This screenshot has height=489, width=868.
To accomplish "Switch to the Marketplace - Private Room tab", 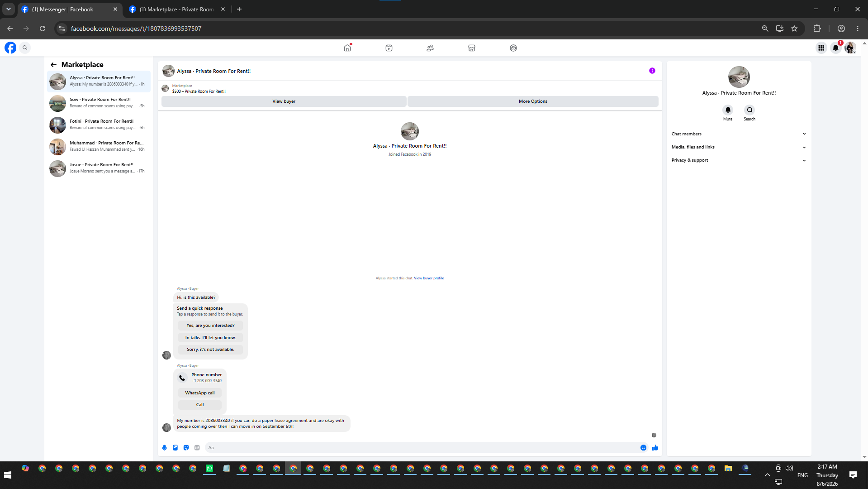I will 177,9.
